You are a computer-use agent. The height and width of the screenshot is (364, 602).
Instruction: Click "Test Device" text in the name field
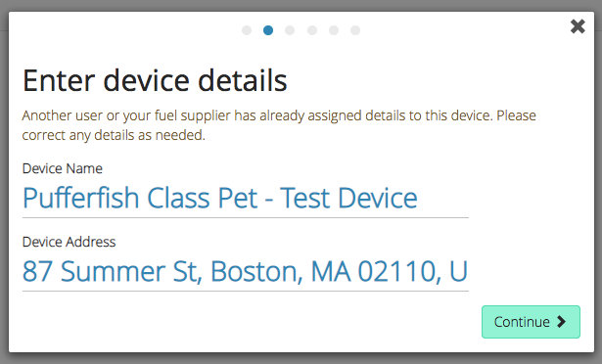coord(348,198)
